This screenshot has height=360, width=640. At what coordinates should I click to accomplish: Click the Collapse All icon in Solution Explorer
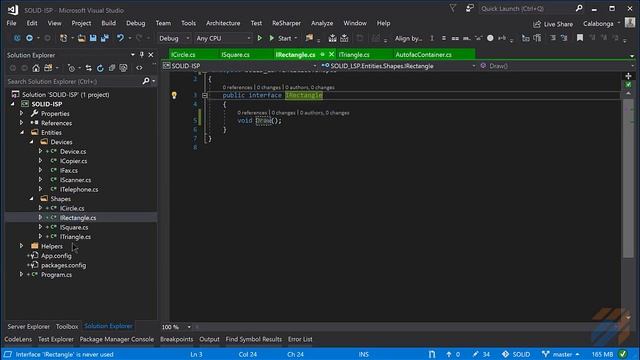pyautogui.click(x=111, y=68)
